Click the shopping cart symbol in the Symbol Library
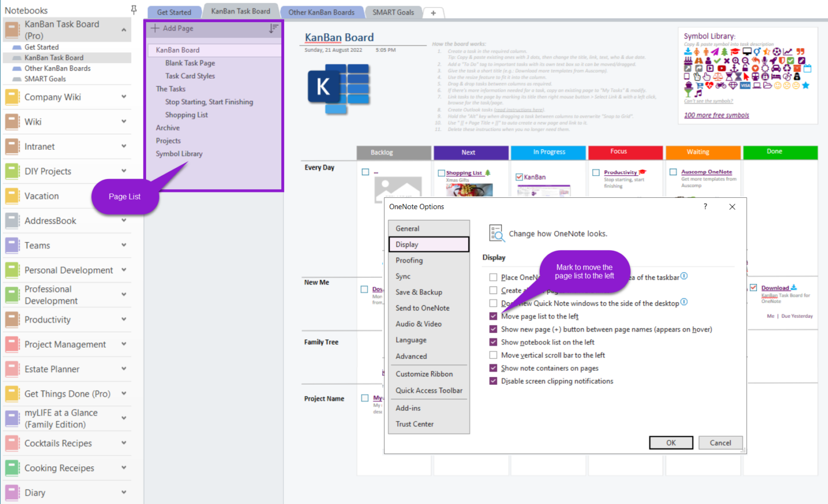 coord(700,85)
